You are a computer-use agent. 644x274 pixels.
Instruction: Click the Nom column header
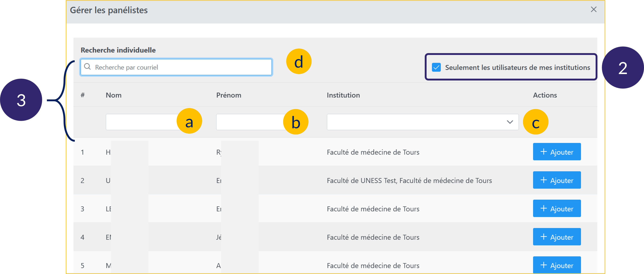coord(113,95)
